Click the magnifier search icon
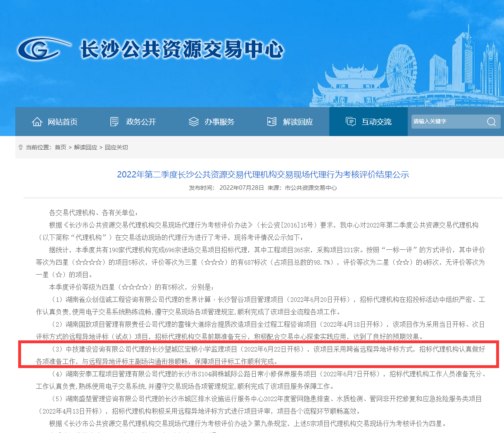504x433 pixels. pos(491,122)
